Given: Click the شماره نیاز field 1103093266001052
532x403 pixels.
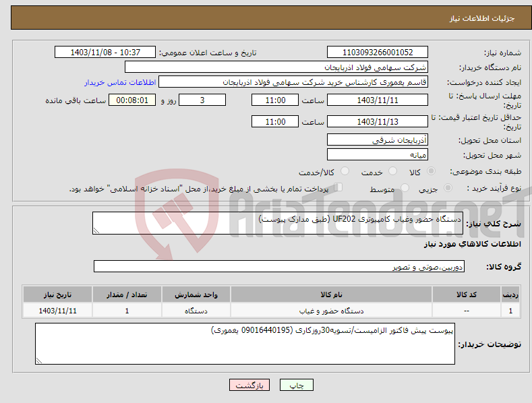Looking at the screenshot, I should 378,53.
